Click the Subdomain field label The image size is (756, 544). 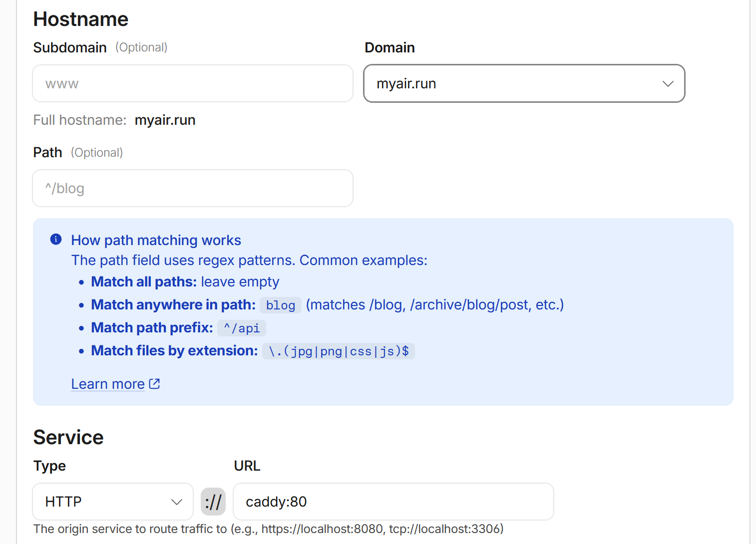[x=70, y=47]
